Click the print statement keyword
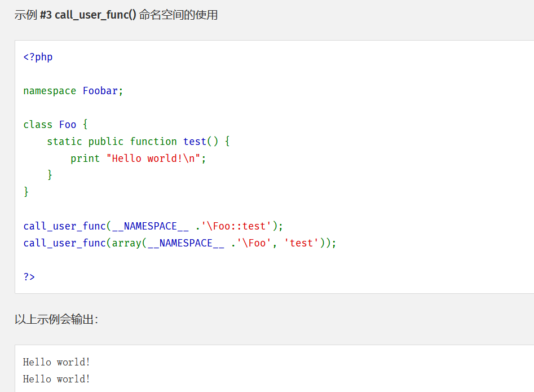Image resolution: width=534 pixels, height=392 pixels. [85, 158]
